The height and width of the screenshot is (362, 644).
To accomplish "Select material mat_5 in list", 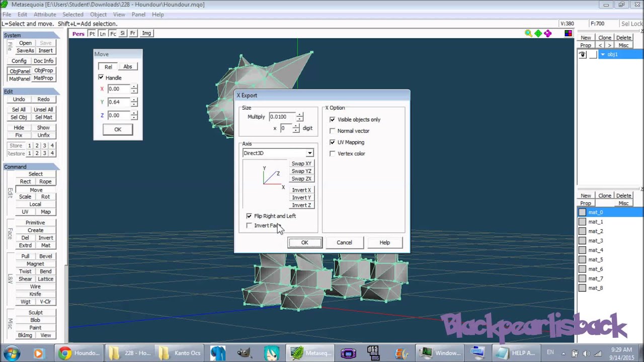I will pyautogui.click(x=610, y=259).
